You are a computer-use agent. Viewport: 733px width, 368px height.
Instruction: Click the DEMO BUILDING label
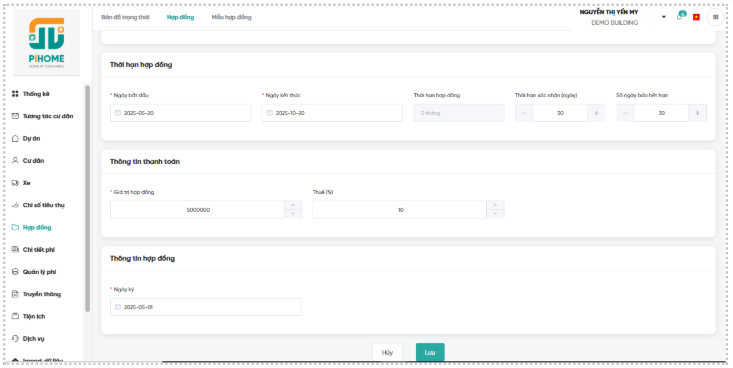615,22
